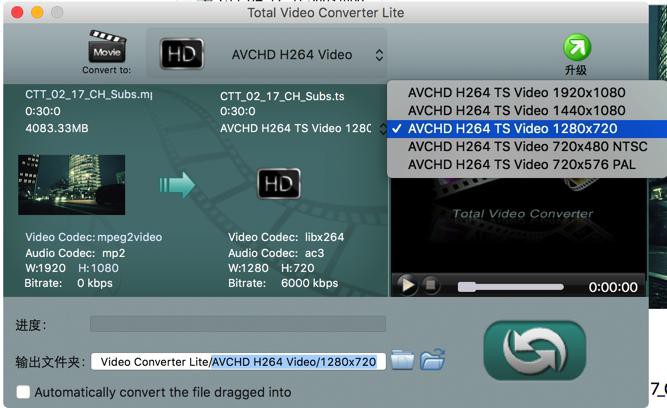Click the teal conversion arrow icon

click(177, 185)
